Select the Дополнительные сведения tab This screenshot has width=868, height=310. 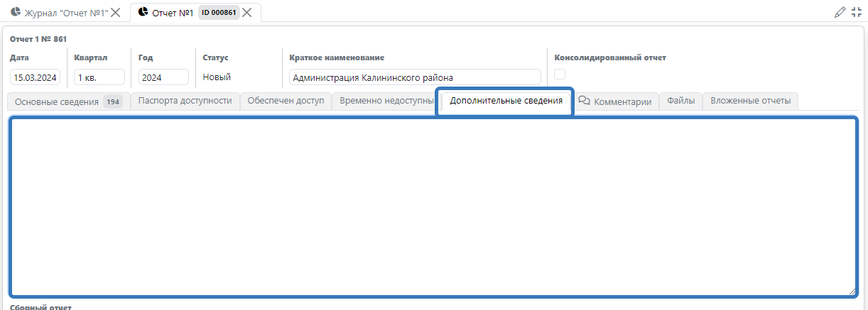506,101
